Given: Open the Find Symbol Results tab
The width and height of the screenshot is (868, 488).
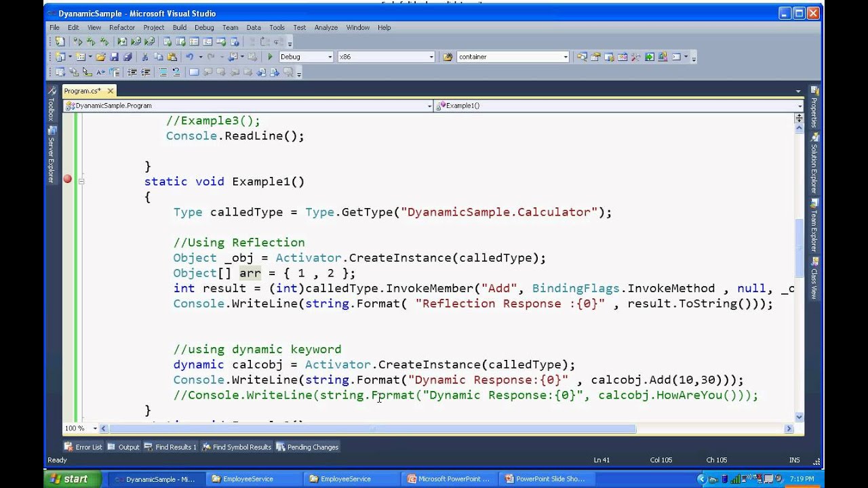Looking at the screenshot, I should click(237, 447).
